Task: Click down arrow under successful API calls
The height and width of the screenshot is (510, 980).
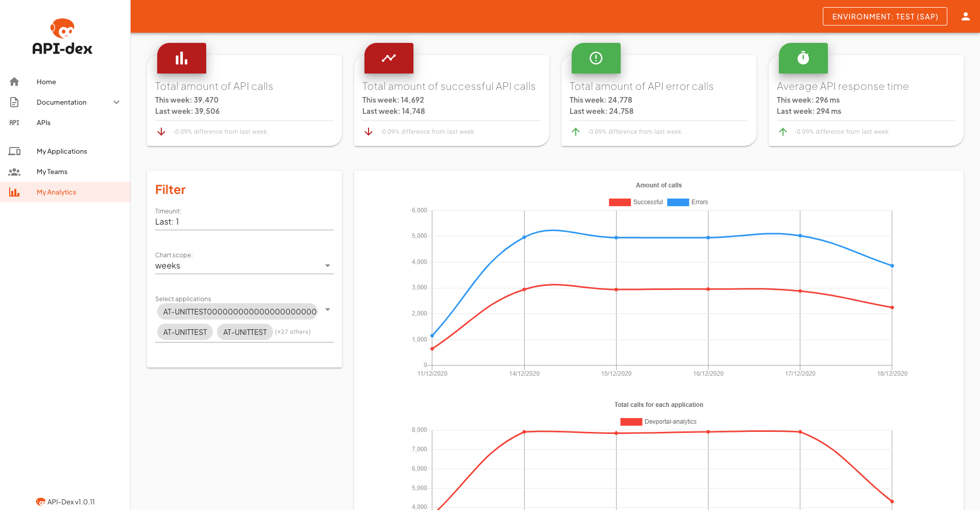Action: pos(369,132)
